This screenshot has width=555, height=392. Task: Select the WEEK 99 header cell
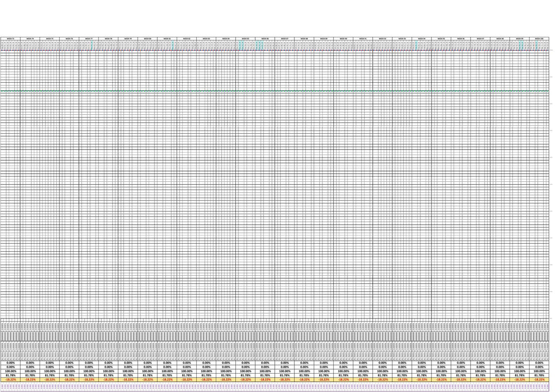[x=520, y=38]
